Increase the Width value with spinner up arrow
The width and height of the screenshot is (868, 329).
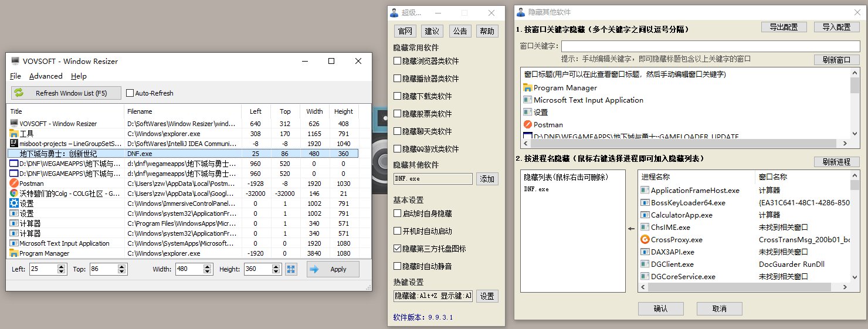[208, 266]
